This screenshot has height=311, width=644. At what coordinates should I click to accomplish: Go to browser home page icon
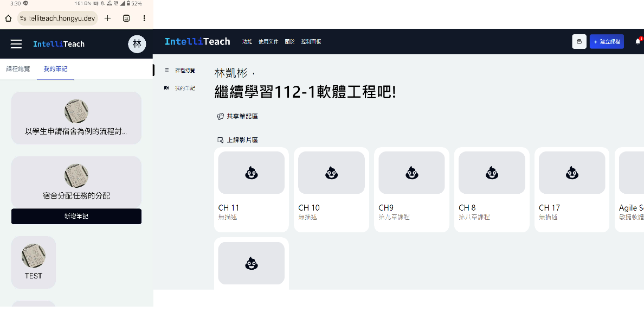(x=8, y=18)
